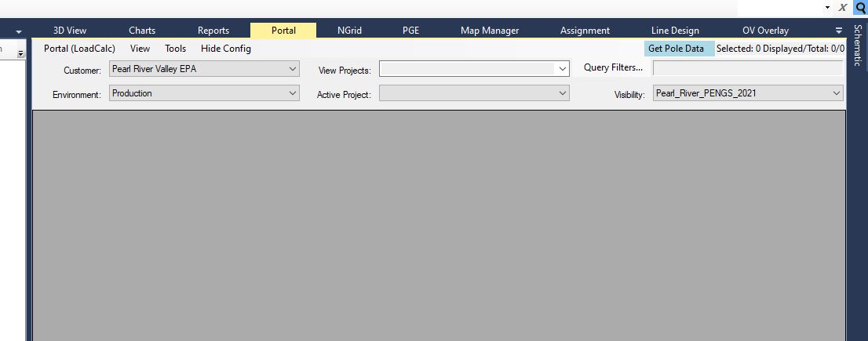Screen dimensions: 868x341
Task: Open the Portal (LoadCalc) menu
Action: [79, 49]
